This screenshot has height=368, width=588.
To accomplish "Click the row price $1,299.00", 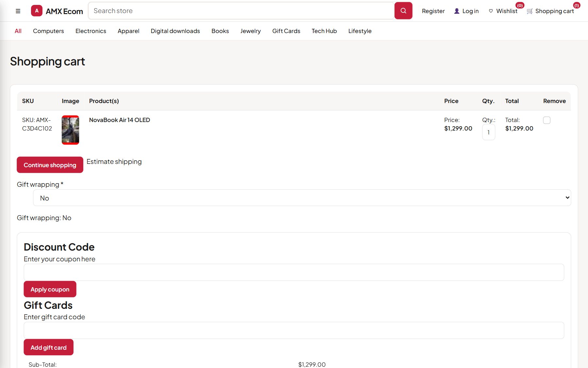I will click(458, 129).
